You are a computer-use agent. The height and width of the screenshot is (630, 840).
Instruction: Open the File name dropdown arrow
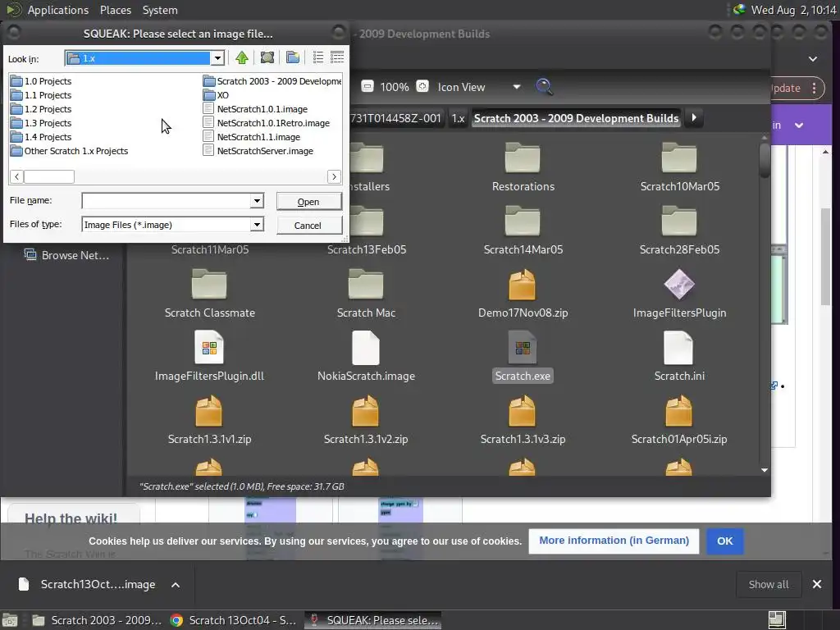pyautogui.click(x=257, y=201)
